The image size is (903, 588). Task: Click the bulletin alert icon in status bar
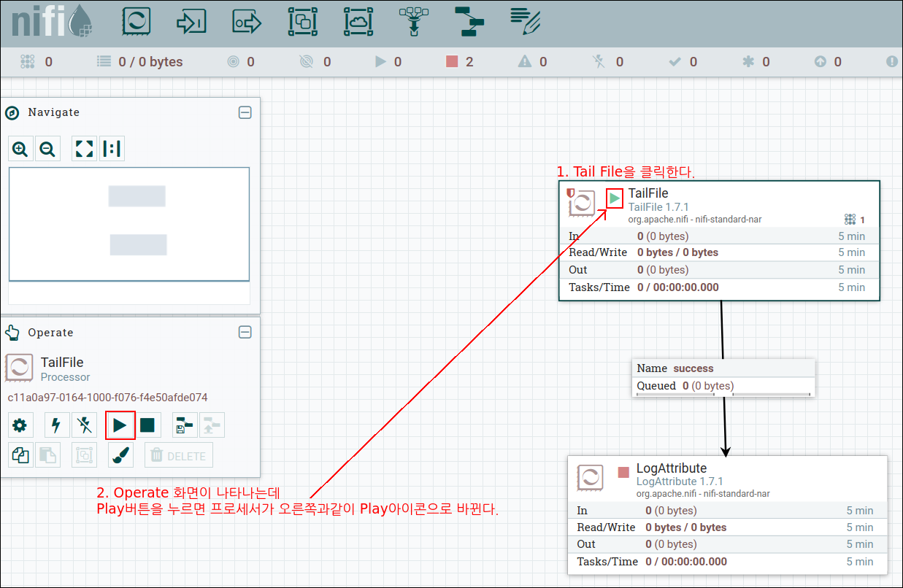pos(892,62)
